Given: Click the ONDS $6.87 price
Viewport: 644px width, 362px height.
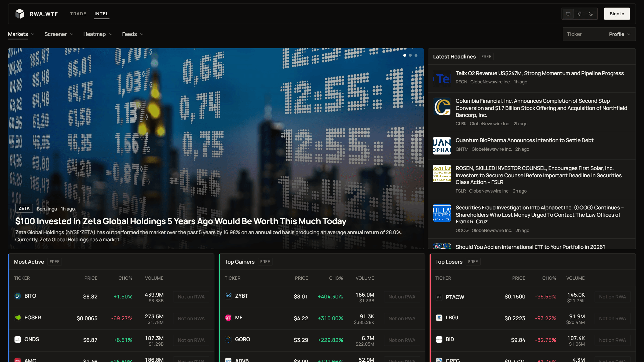Looking at the screenshot, I should click(x=90, y=340).
